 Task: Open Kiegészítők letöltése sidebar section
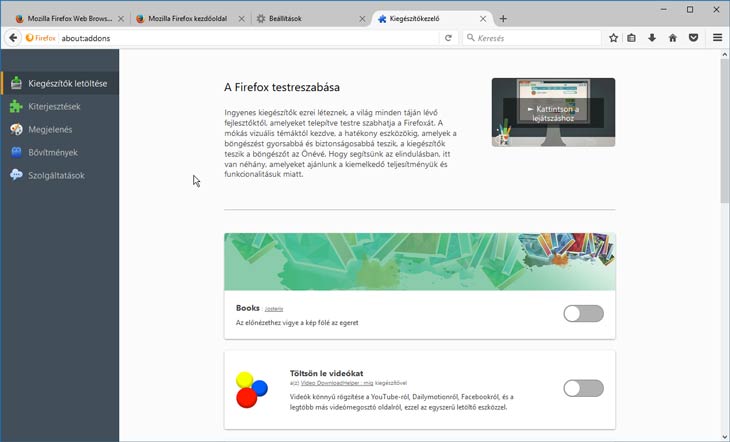tap(60, 83)
